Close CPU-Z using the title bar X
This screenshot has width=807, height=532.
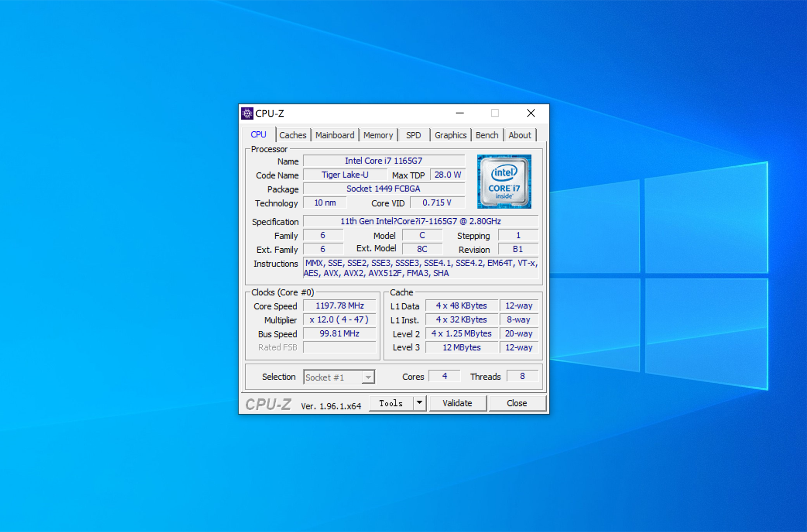point(531,113)
